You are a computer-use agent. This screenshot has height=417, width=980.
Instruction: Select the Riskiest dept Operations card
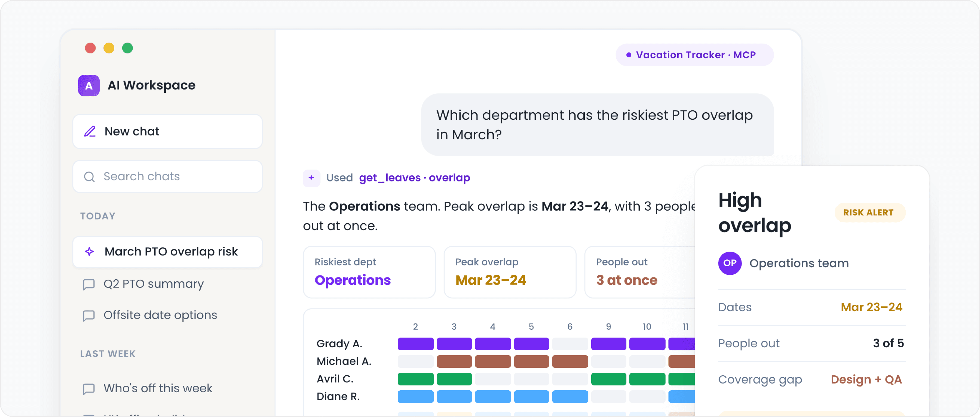369,272
